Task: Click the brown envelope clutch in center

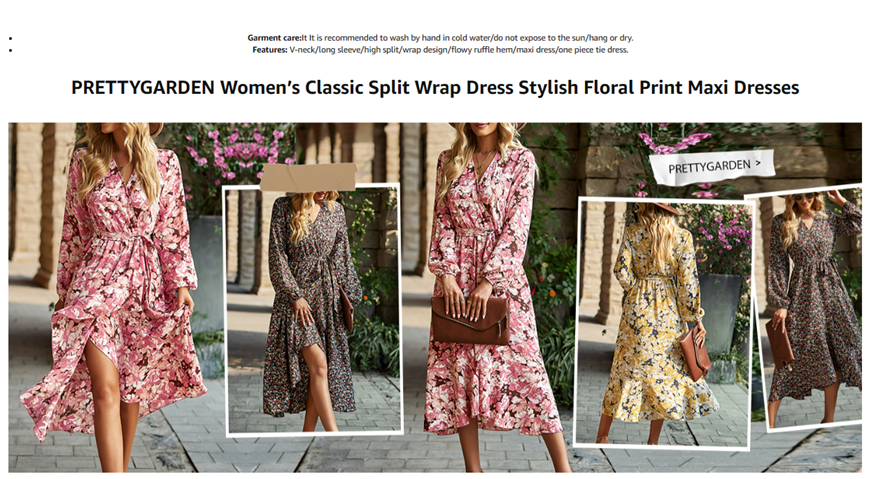Action: [x=471, y=321]
